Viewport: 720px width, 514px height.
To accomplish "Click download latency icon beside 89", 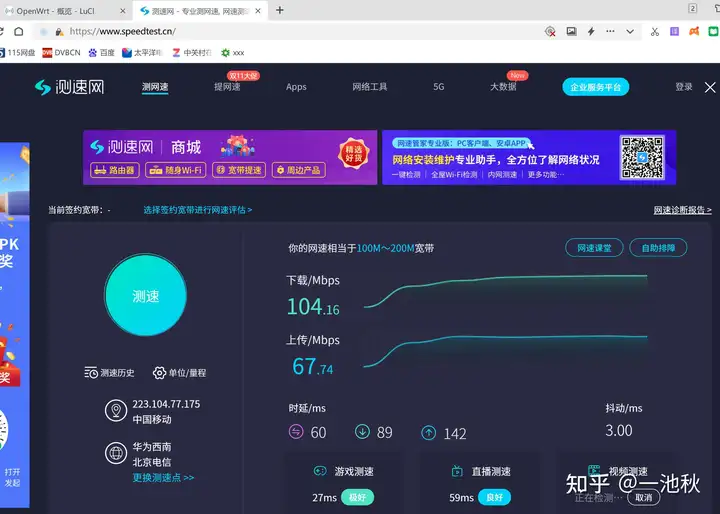I will (x=362, y=432).
